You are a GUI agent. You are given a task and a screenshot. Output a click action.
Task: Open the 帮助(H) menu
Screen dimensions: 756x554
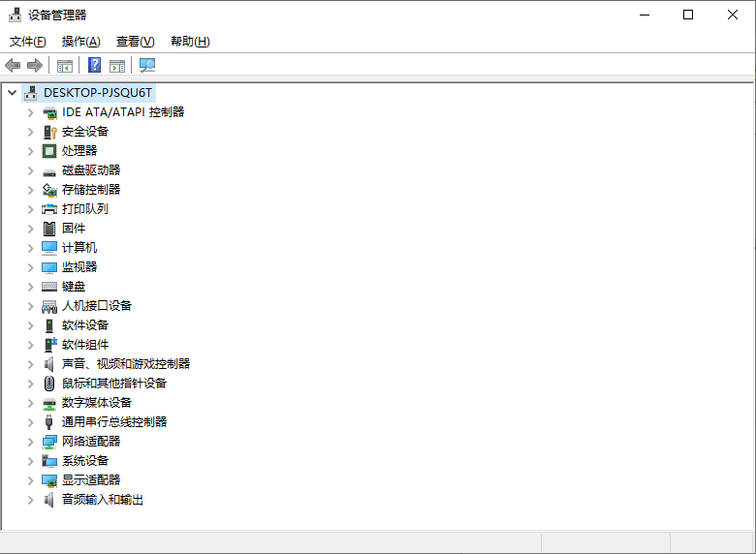190,42
